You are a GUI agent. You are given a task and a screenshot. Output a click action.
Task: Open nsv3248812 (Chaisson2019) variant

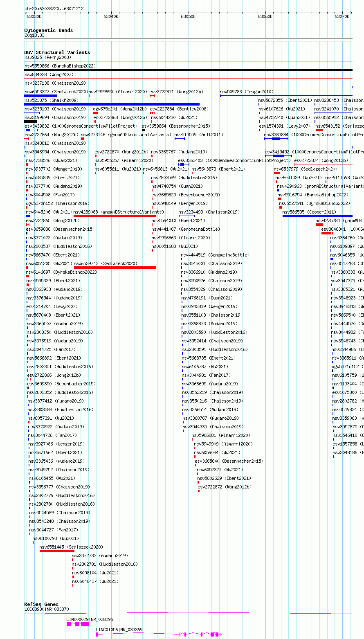[55, 143]
